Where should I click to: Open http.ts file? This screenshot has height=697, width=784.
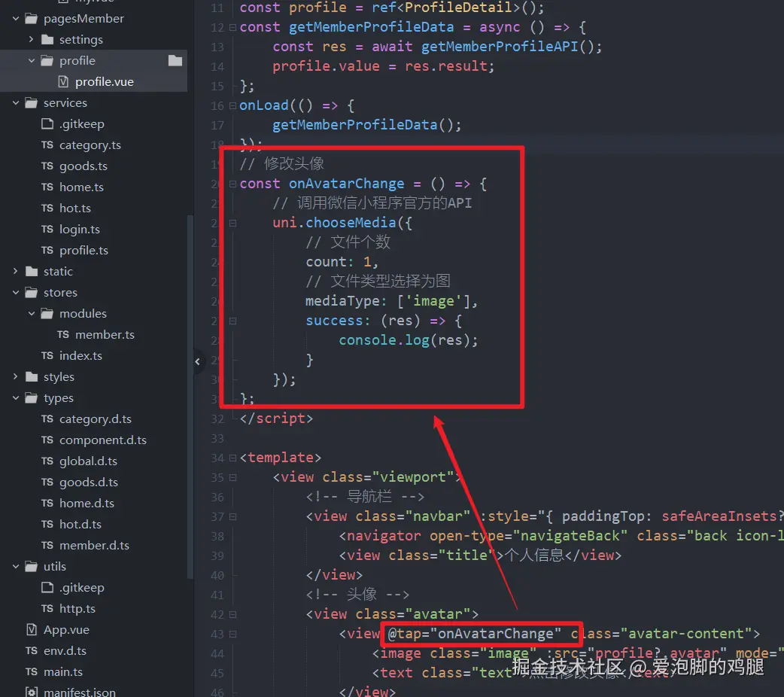[77, 608]
